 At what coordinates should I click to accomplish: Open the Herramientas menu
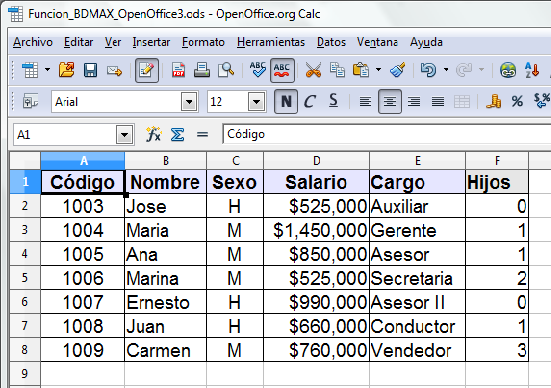[271, 42]
